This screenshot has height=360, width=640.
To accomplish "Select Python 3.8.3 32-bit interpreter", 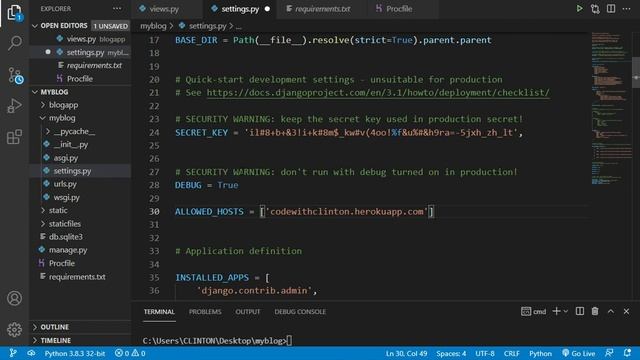I will [75, 353].
